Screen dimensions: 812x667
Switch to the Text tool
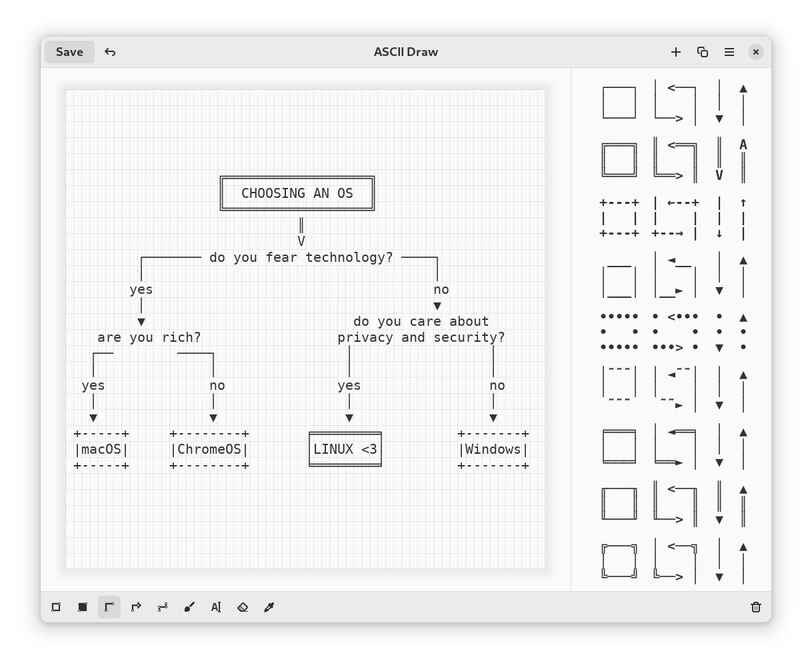pyautogui.click(x=216, y=607)
